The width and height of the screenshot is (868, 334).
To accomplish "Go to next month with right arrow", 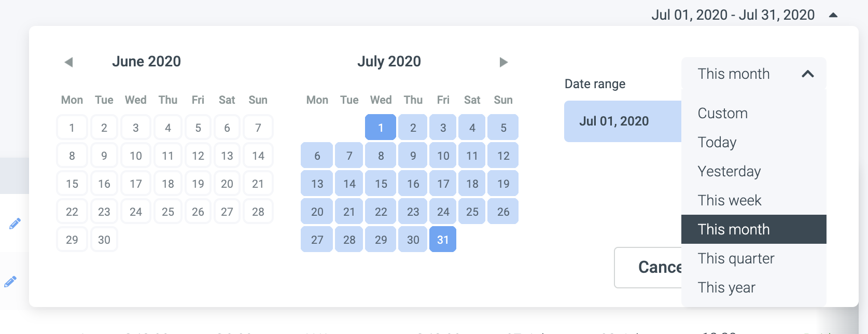I will pos(503,62).
